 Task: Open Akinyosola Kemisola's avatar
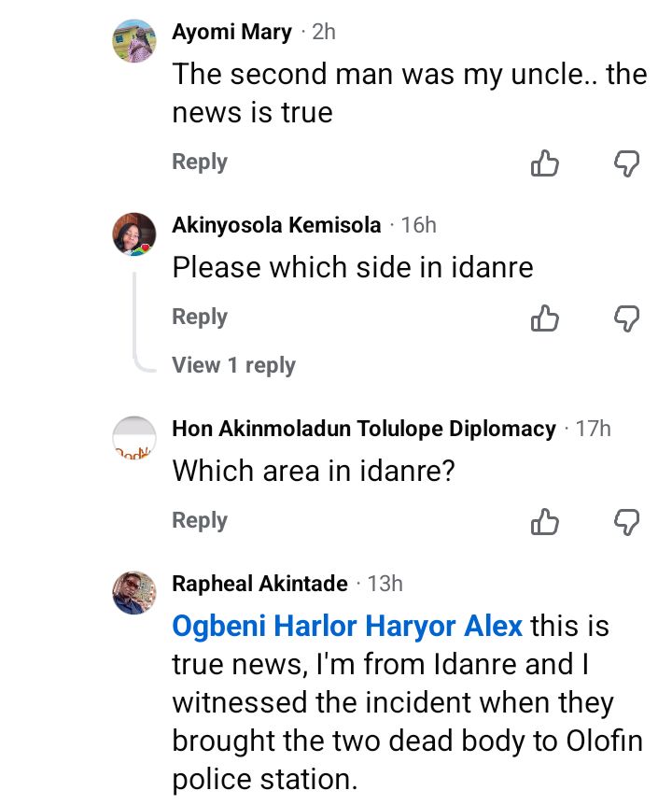coord(133,233)
